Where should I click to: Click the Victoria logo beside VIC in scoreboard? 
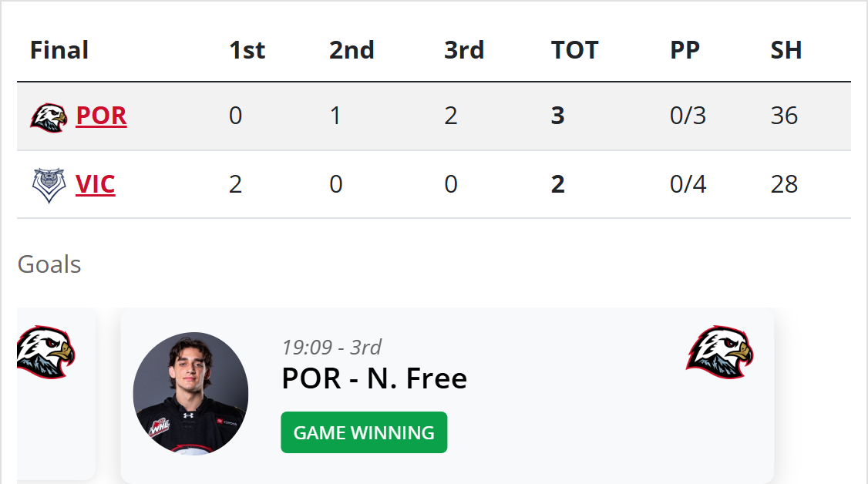tap(49, 185)
